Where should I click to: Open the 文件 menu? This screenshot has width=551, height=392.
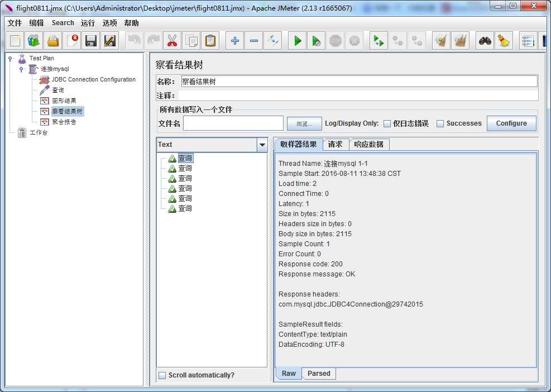coord(15,23)
